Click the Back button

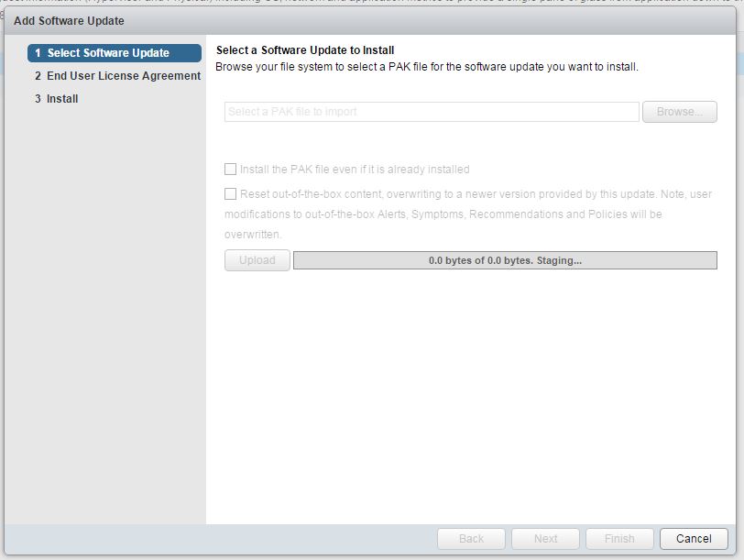click(471, 539)
